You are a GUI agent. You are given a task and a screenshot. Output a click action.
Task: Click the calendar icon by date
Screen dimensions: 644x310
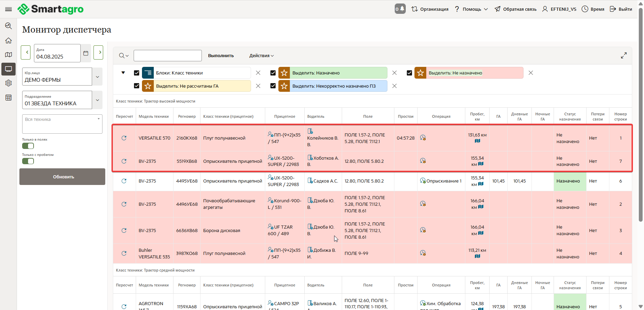pyautogui.click(x=86, y=53)
